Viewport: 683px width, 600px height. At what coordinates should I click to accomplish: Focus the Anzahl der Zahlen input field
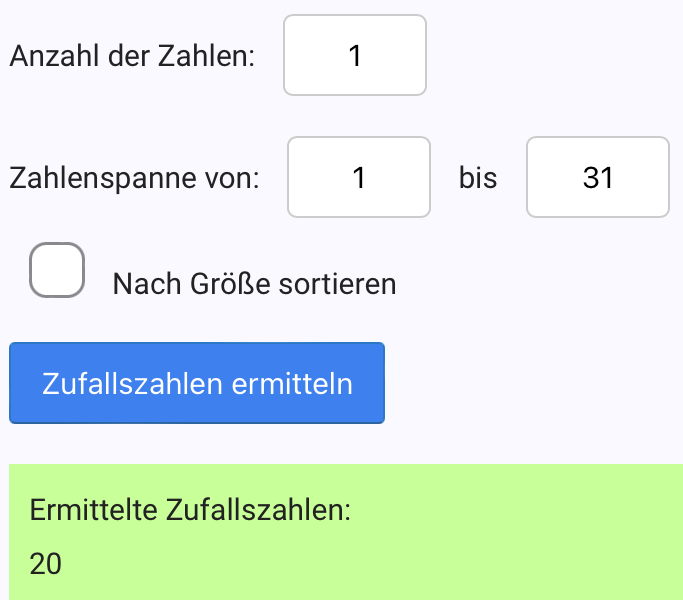(355, 55)
